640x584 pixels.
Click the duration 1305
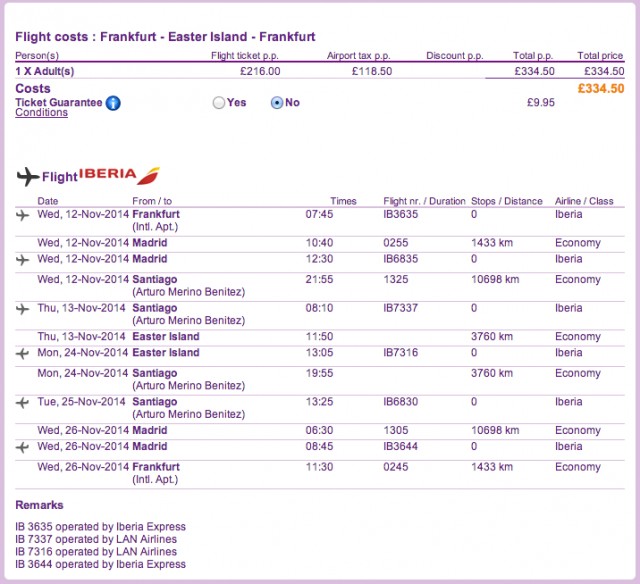coord(396,430)
